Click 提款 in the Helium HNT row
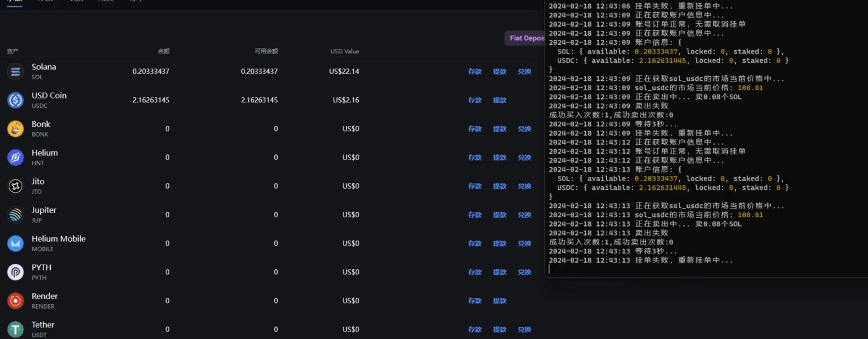The image size is (868, 339). [x=500, y=157]
